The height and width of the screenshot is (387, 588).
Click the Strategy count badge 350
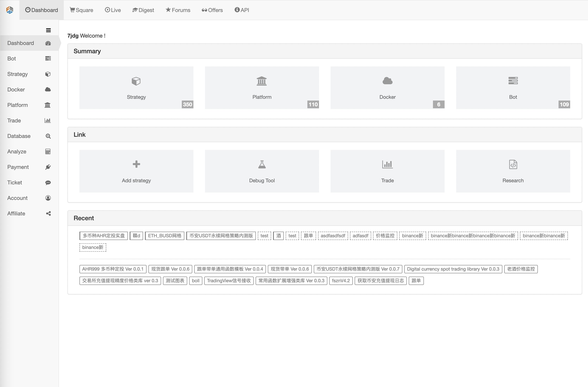coord(188,104)
